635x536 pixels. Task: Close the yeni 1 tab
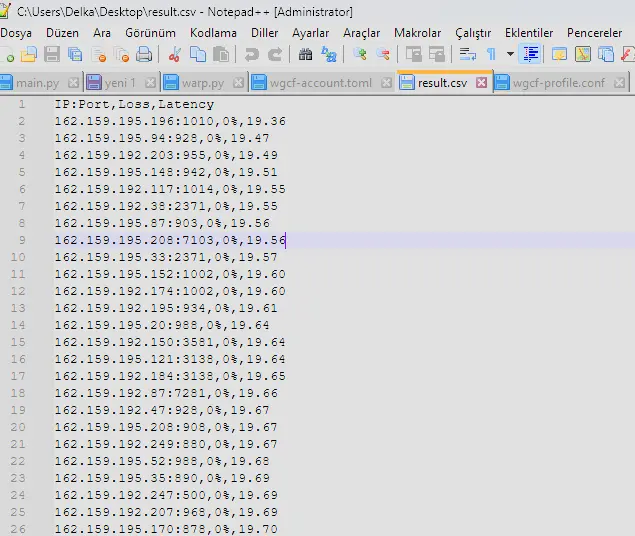point(150,83)
